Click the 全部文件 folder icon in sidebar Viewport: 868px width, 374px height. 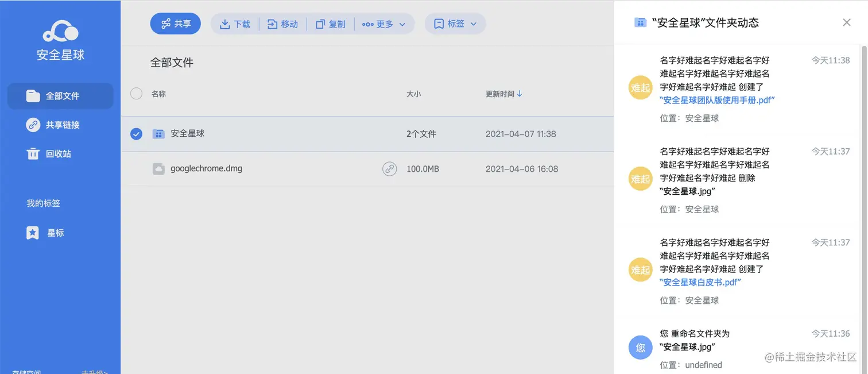pos(33,96)
